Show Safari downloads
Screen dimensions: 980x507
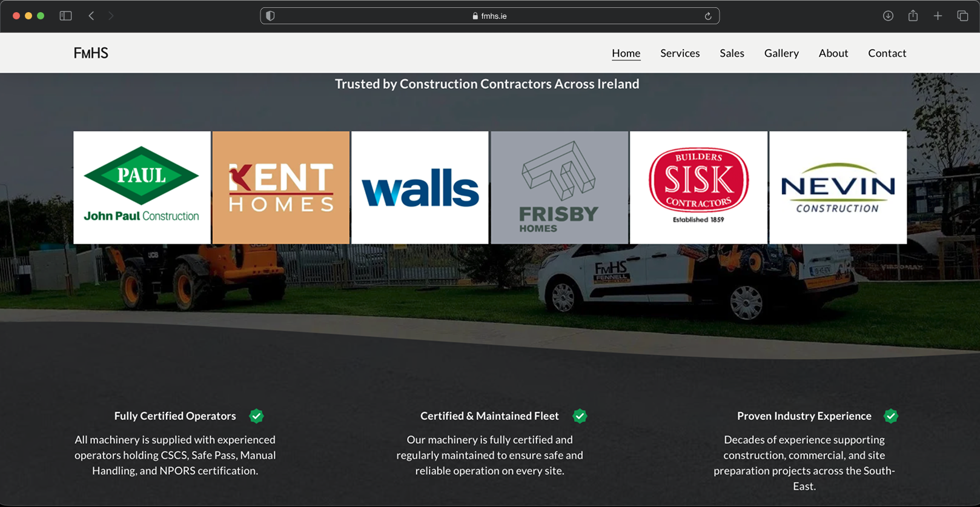click(888, 16)
